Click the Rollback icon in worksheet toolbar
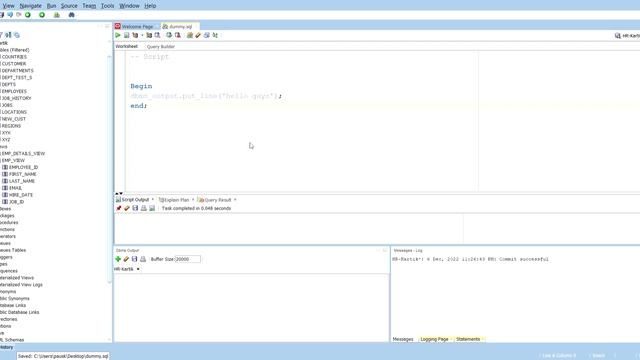 coord(178,36)
